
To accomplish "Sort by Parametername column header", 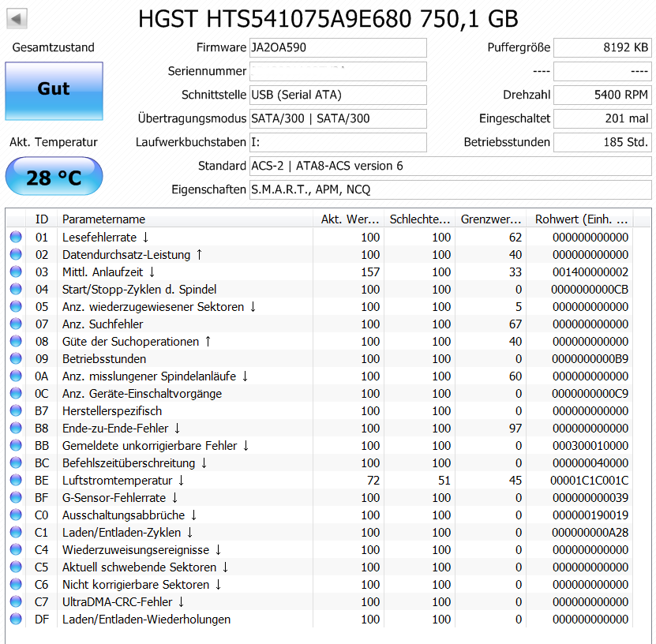I will pyautogui.click(x=186, y=219).
